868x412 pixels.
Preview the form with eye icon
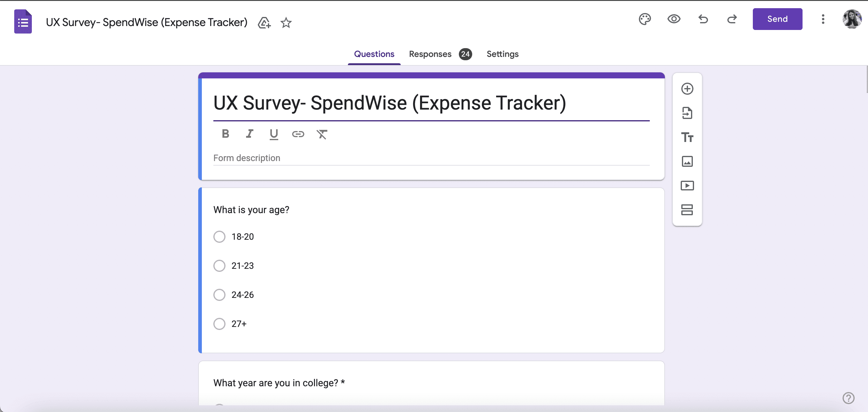(674, 19)
